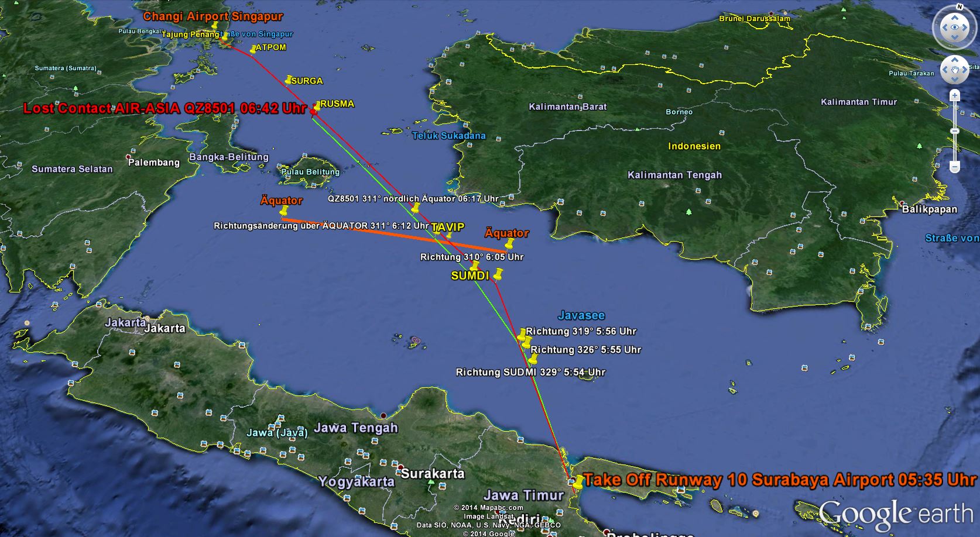Screen dimensions: 980x537
Task: Select the SUMDI waypoint pin
Action: 498,274
